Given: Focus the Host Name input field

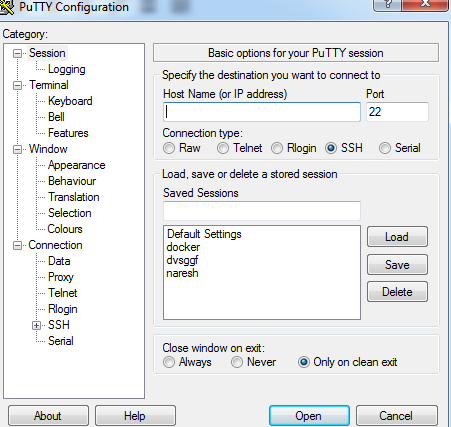Looking at the screenshot, I should [262, 112].
